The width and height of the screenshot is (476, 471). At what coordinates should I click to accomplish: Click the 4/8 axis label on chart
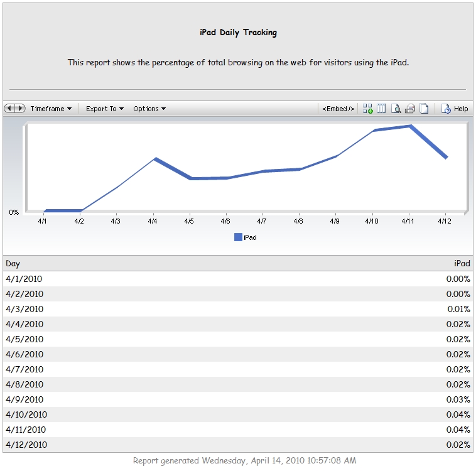[x=298, y=221]
